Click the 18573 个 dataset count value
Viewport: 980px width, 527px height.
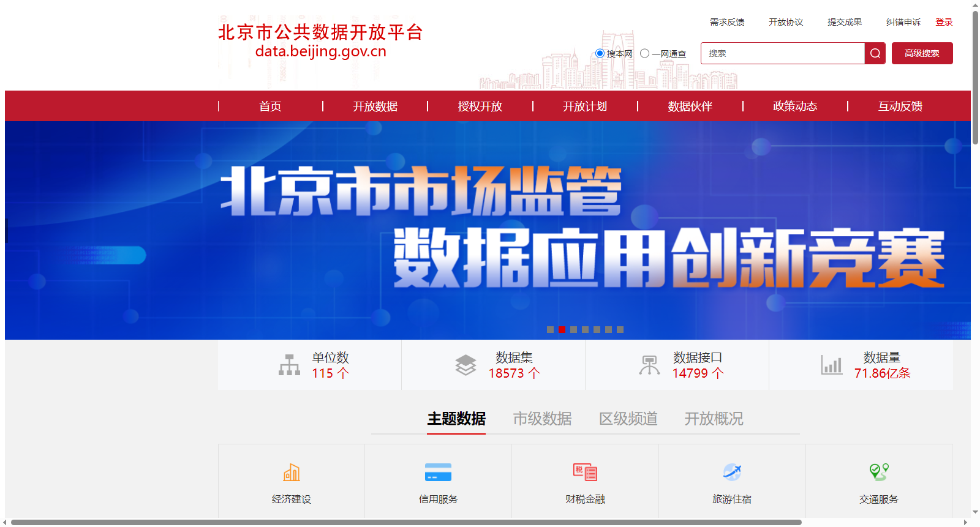pos(514,373)
